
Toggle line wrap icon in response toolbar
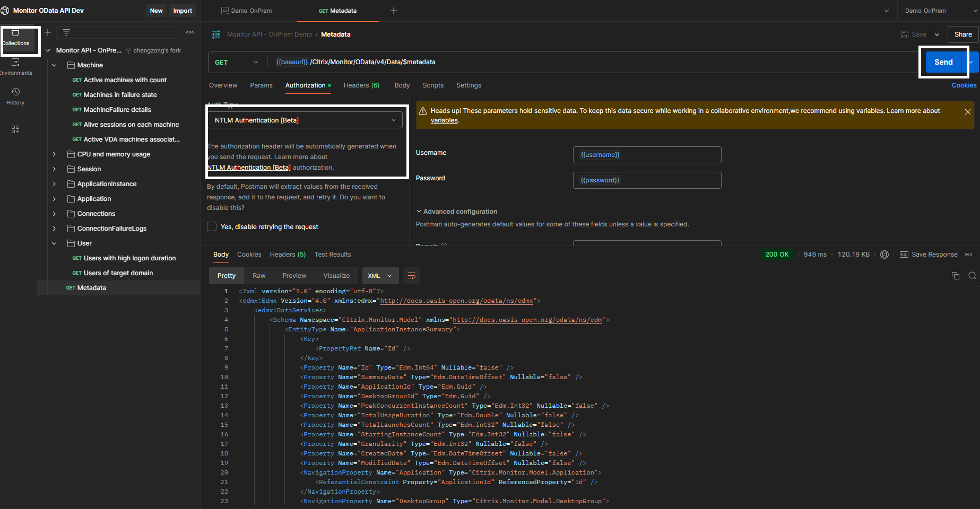(411, 276)
